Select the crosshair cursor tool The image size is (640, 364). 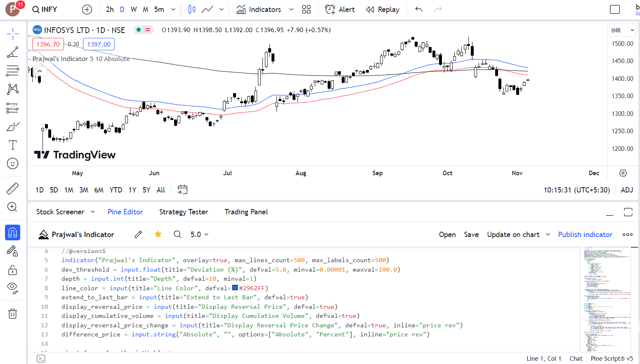pyautogui.click(x=13, y=34)
